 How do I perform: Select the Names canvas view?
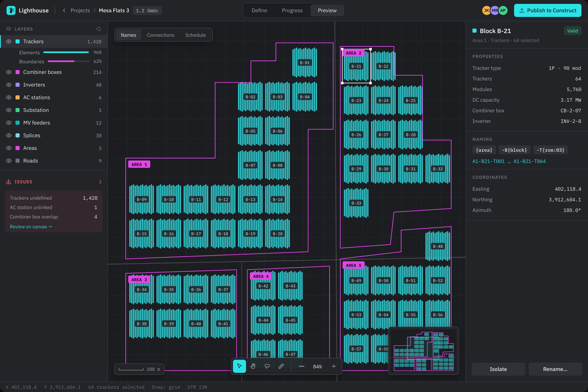pyautogui.click(x=128, y=35)
